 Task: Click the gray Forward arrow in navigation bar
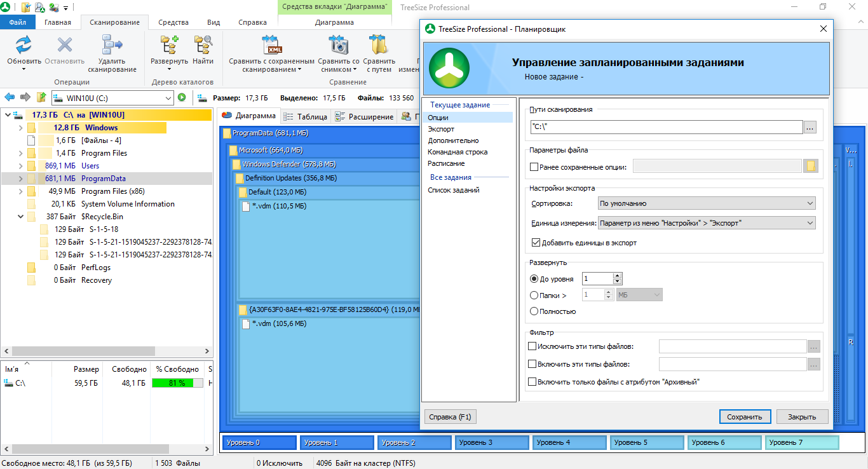point(25,97)
